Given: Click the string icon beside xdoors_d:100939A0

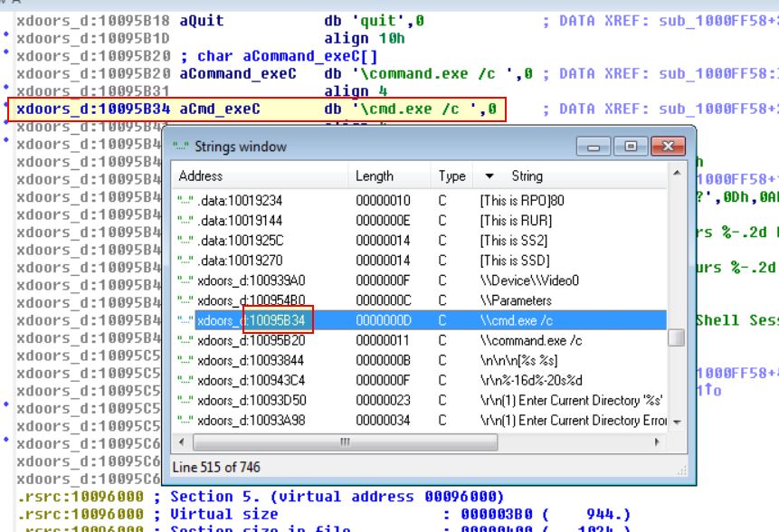Looking at the screenshot, I should tap(185, 280).
